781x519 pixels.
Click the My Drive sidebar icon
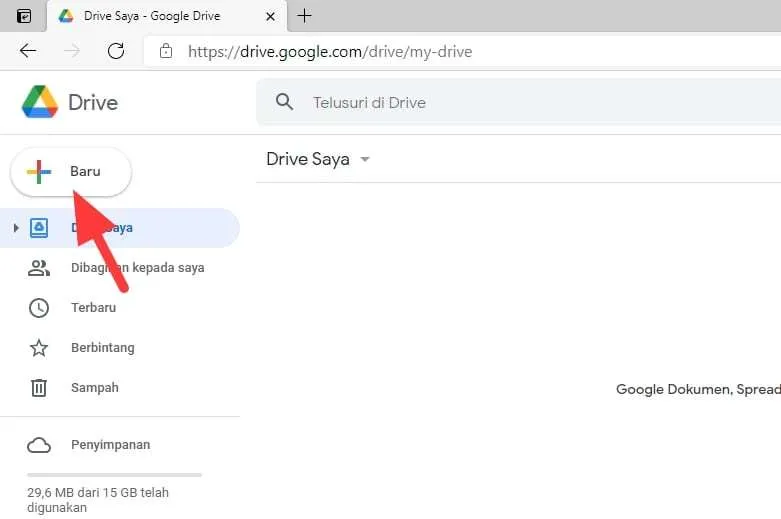pyautogui.click(x=39, y=228)
